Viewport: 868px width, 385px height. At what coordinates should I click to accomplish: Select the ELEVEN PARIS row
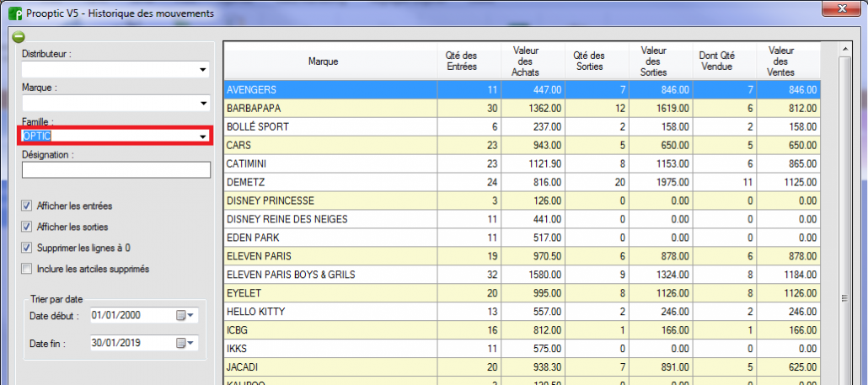click(522, 256)
